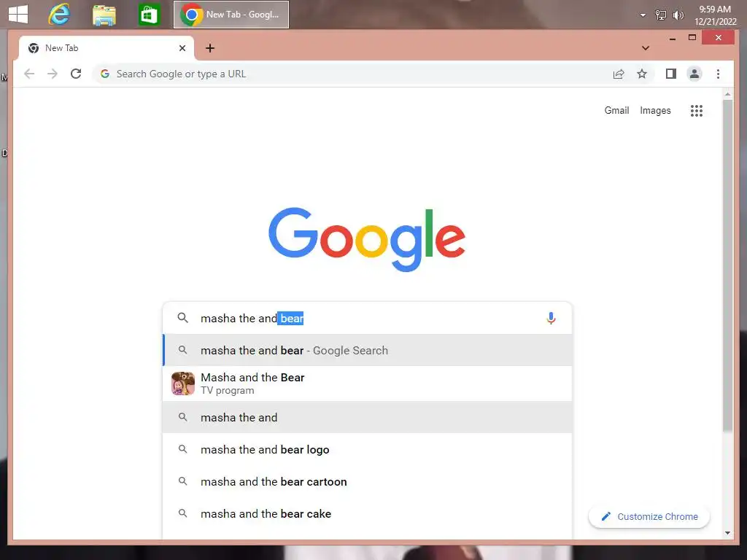Select the 'Masha and the Bear' TV program suggestion

click(368, 384)
